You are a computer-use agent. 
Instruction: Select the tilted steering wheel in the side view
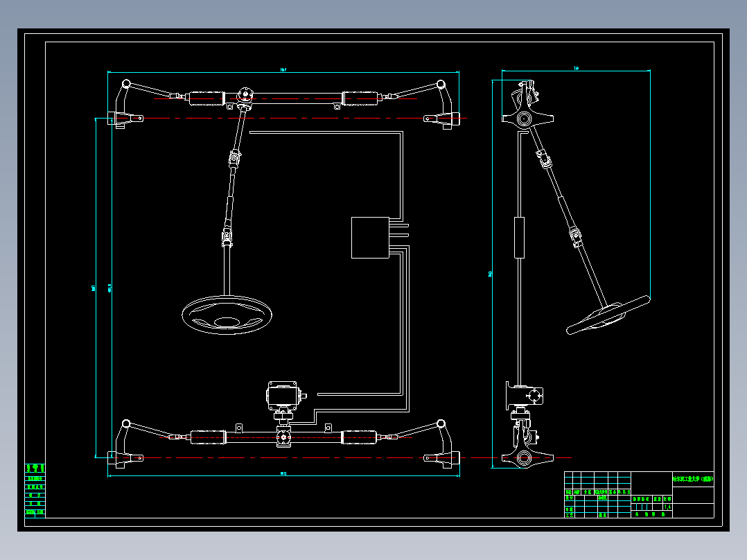click(x=608, y=315)
